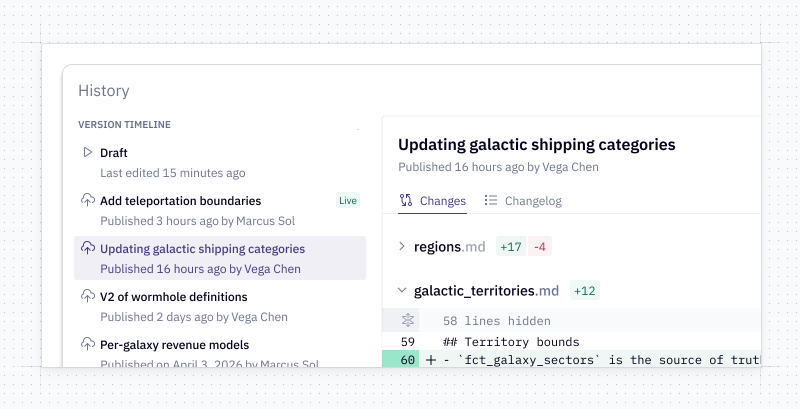Open Add teleportation boundaries version
This screenshot has height=409, width=800.
pos(180,201)
